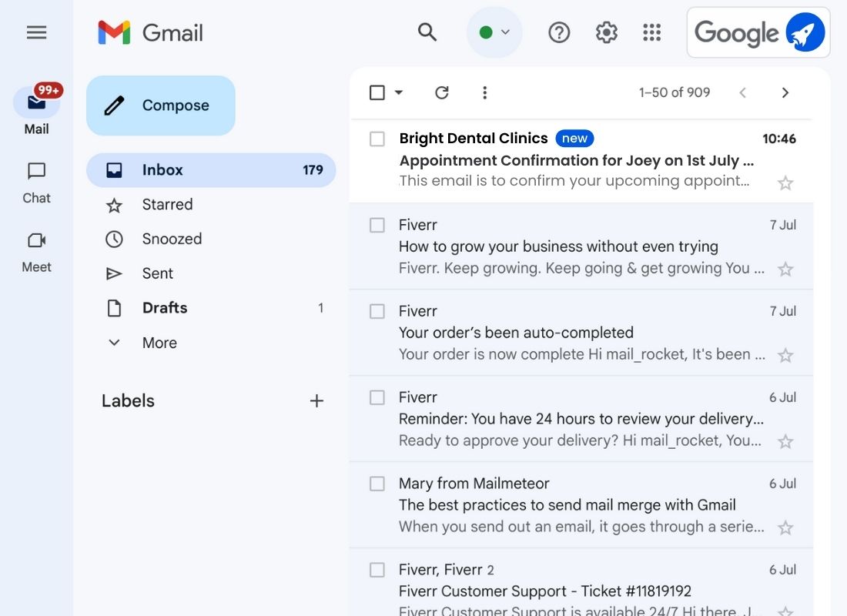This screenshot has width=847, height=616.
Task: Star the Bright Dental Clinics email
Action: (785, 183)
